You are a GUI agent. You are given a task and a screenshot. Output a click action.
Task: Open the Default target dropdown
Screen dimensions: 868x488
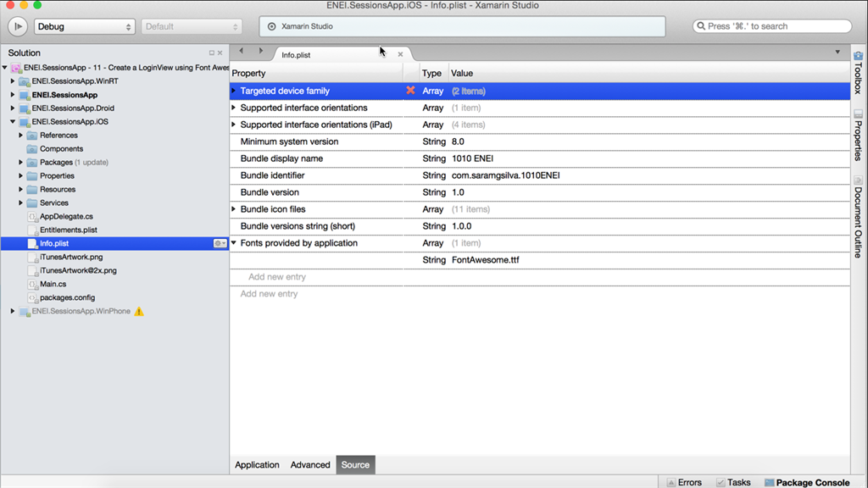192,26
